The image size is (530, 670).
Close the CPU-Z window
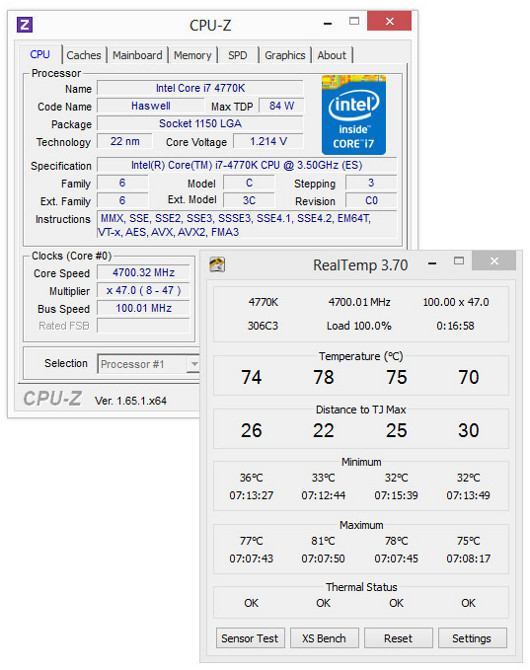coord(389,21)
